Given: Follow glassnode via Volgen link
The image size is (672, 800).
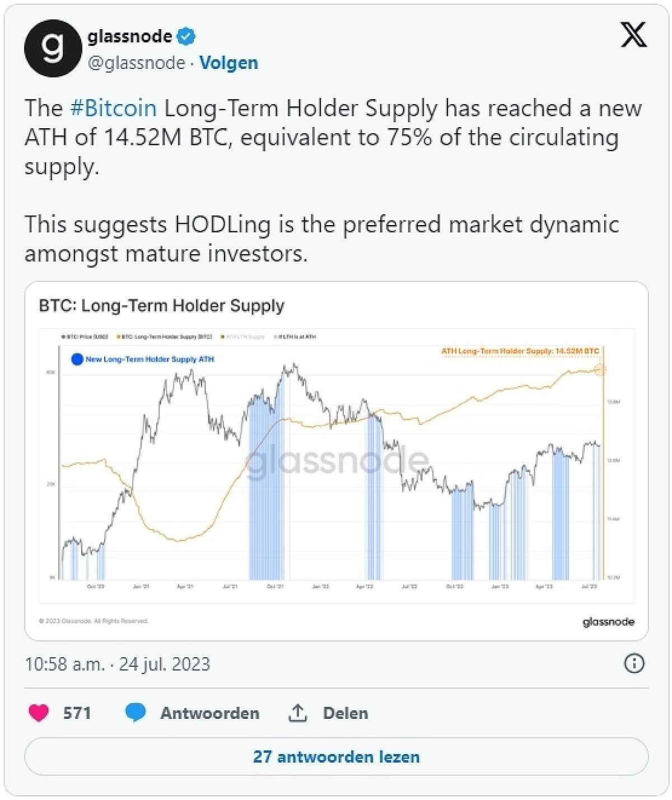Looking at the screenshot, I should (228, 63).
